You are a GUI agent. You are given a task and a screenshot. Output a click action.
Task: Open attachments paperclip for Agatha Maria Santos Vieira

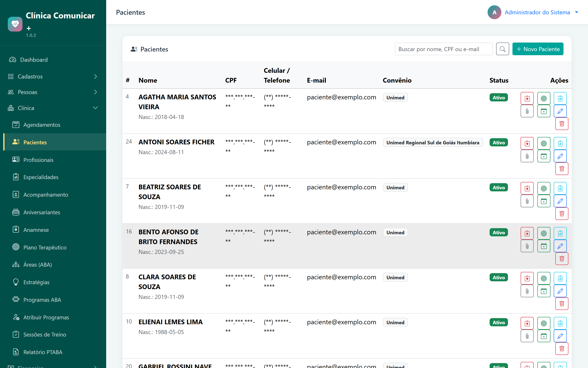tap(527, 111)
